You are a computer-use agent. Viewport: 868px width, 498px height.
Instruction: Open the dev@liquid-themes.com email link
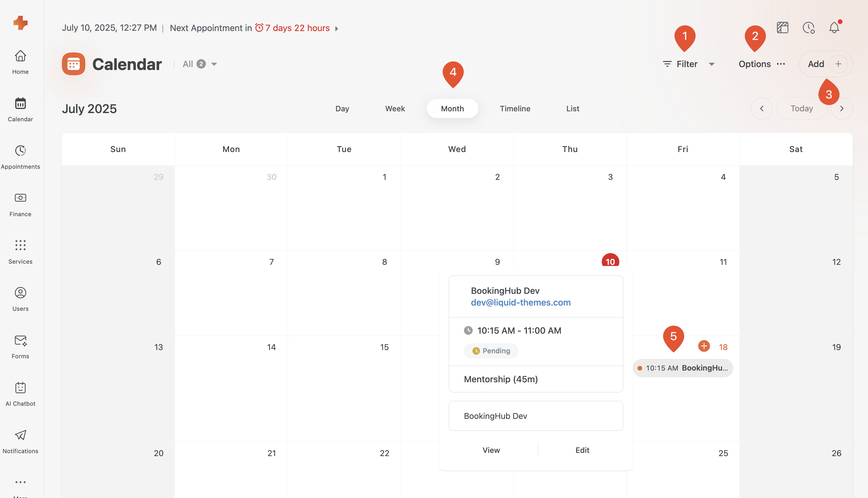coord(520,302)
